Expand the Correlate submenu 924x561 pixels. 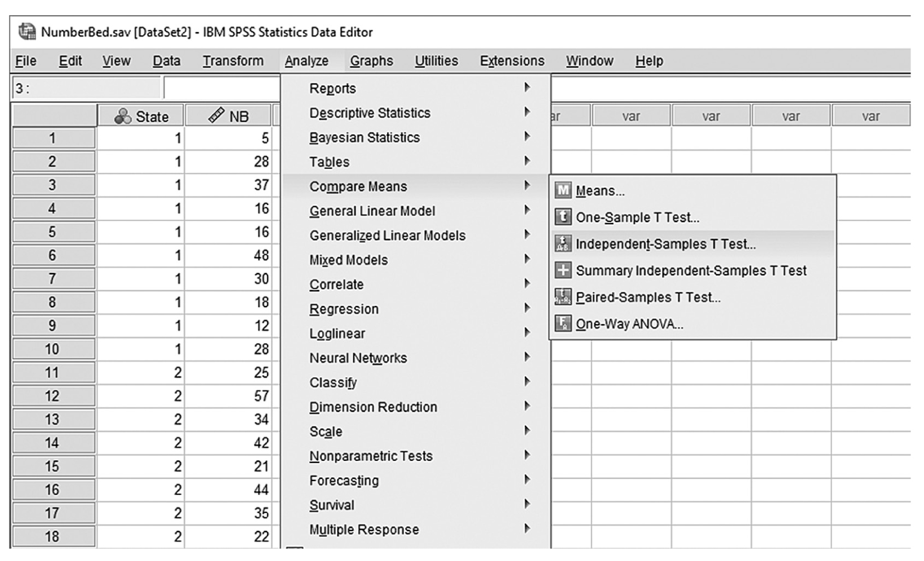pyautogui.click(x=416, y=284)
